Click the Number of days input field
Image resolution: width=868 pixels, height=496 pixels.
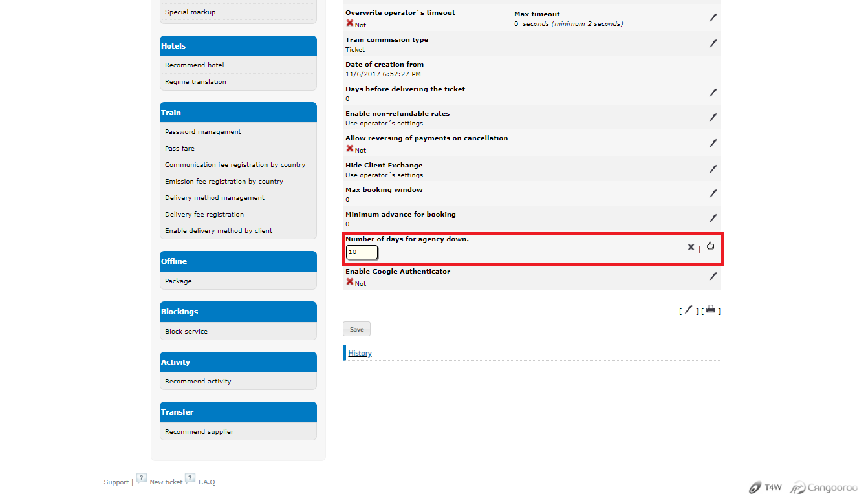(362, 252)
